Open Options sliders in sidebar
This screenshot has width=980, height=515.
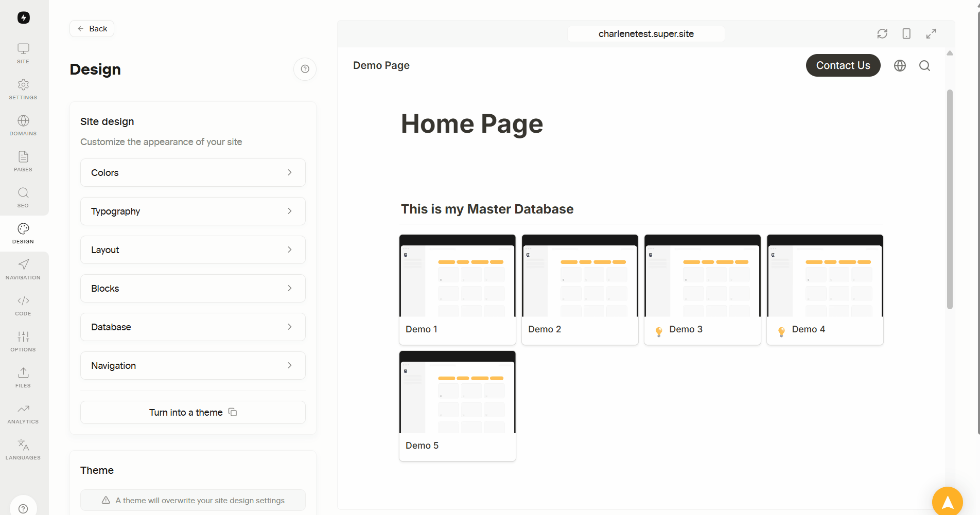point(23,342)
